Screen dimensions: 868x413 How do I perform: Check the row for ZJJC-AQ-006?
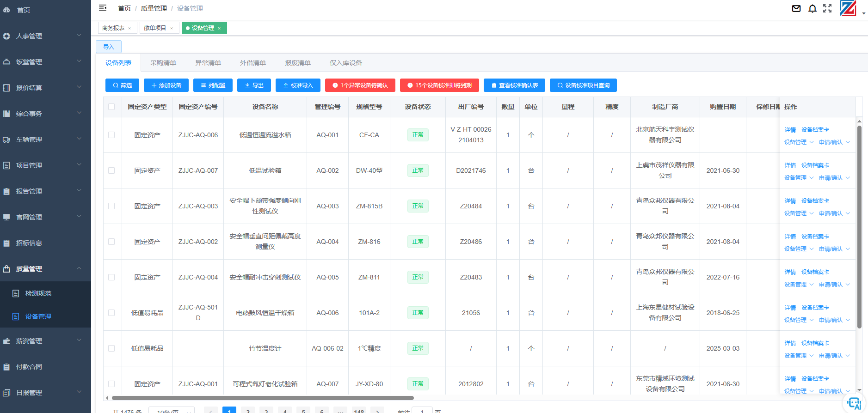(x=111, y=135)
